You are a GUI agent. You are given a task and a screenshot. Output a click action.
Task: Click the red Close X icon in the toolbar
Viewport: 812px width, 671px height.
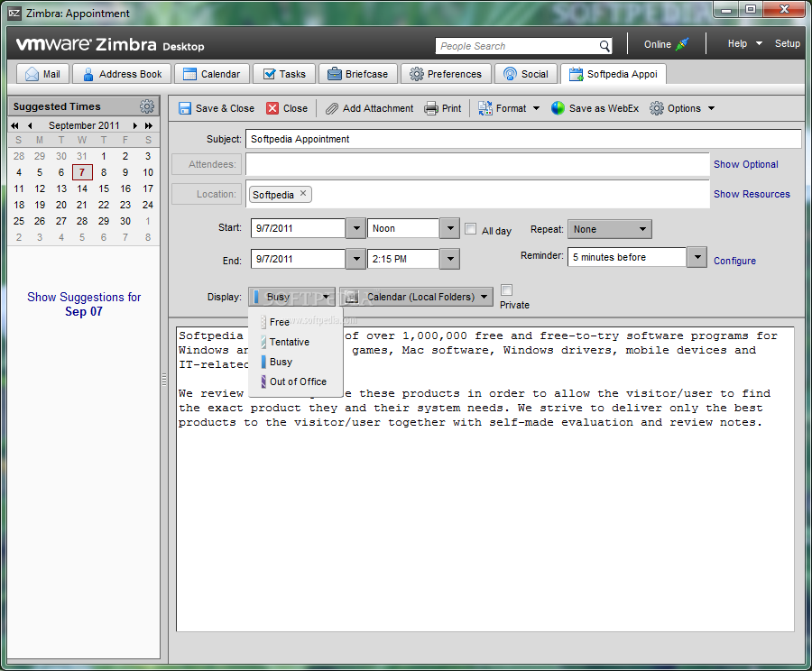[x=272, y=108]
